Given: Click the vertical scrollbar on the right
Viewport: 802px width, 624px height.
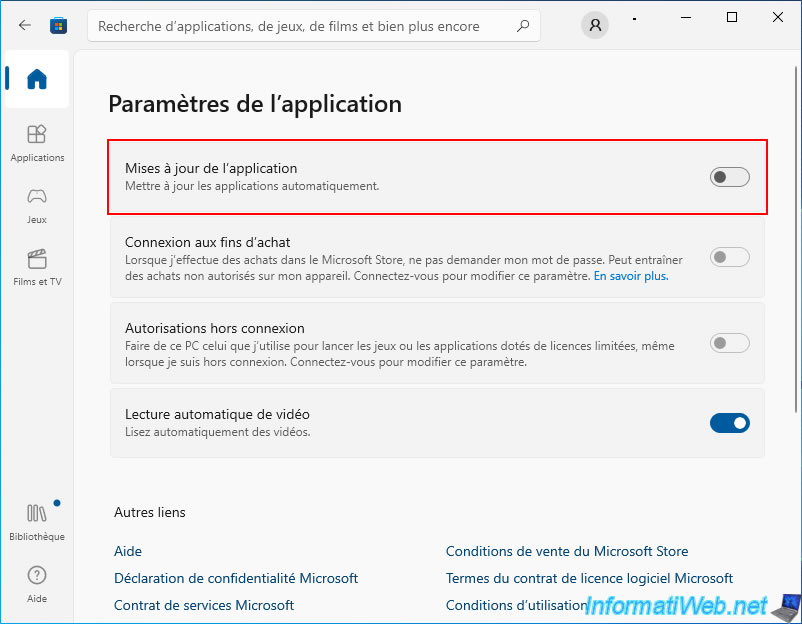Looking at the screenshot, I should [x=796, y=239].
